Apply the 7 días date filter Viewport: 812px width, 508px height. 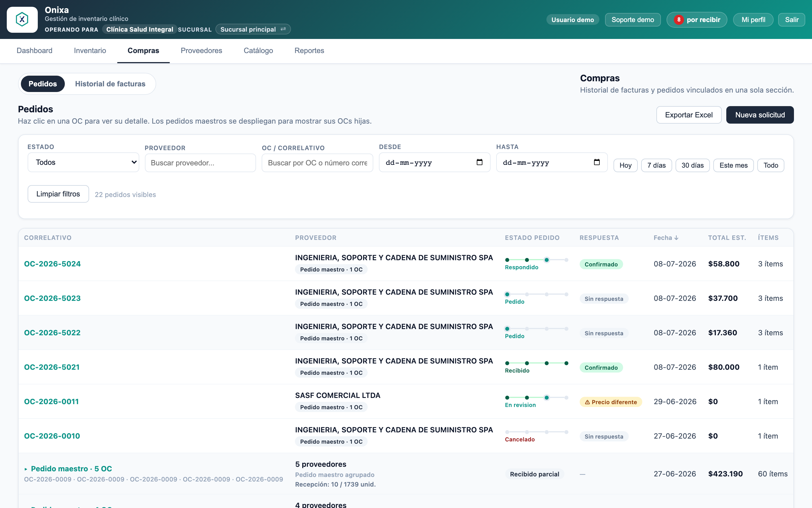(x=656, y=165)
